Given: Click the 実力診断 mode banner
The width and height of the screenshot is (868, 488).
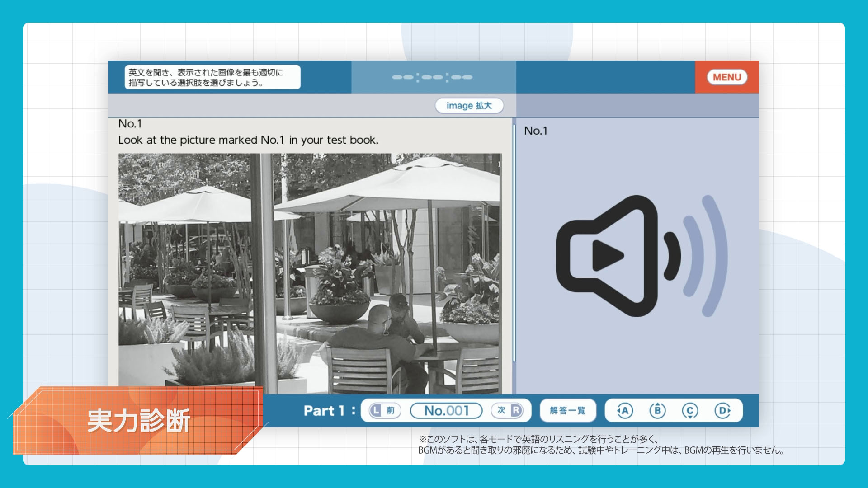Looking at the screenshot, I should pos(138,421).
